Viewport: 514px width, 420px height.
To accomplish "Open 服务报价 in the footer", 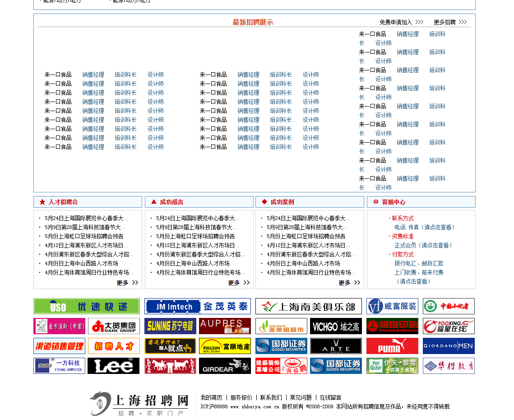I will coord(241,398).
